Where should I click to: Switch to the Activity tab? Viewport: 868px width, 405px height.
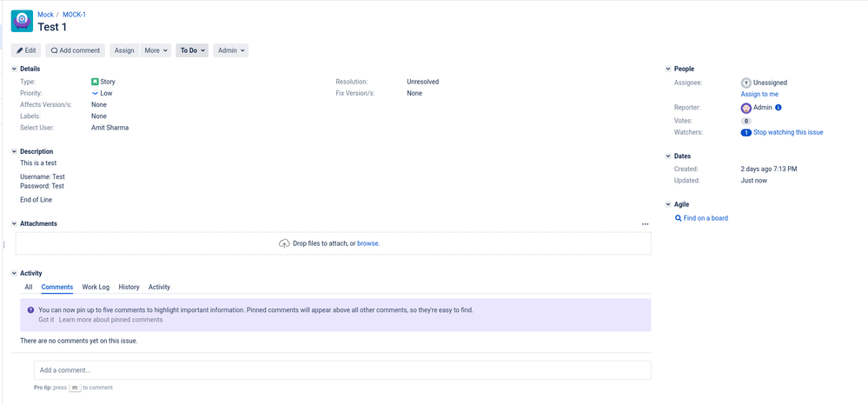pos(159,287)
